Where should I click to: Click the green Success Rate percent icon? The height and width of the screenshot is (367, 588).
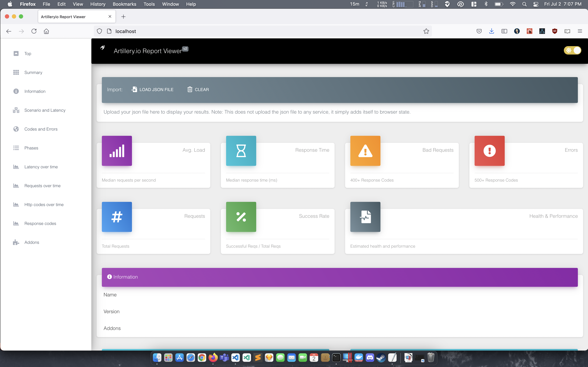(241, 217)
